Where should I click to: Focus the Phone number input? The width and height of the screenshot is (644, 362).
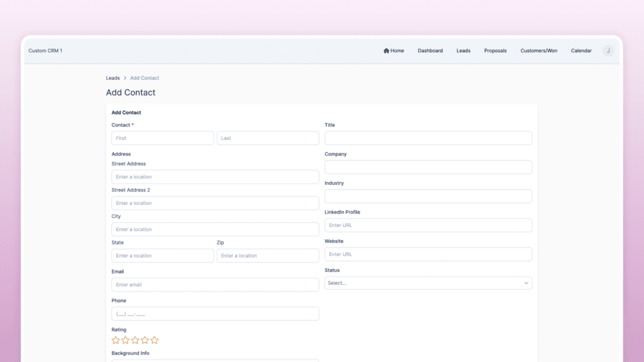215,314
